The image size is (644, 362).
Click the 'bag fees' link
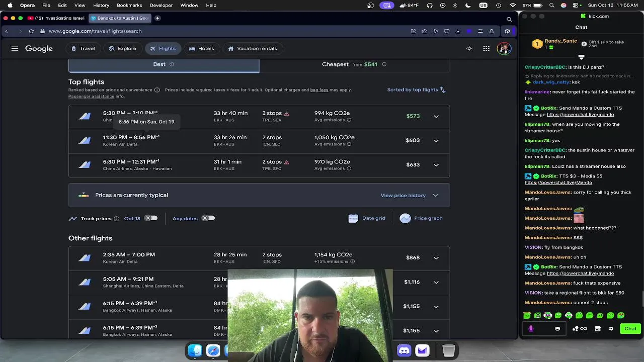[319, 90]
